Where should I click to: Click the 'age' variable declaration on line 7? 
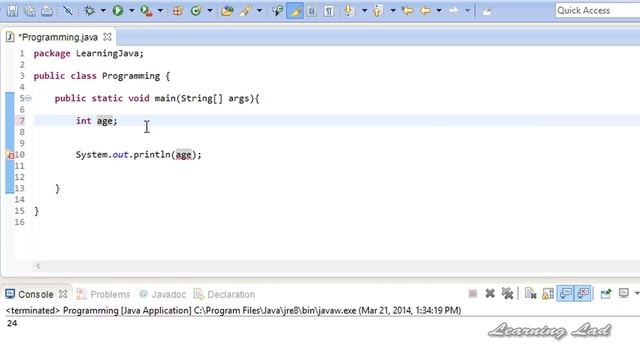point(104,121)
